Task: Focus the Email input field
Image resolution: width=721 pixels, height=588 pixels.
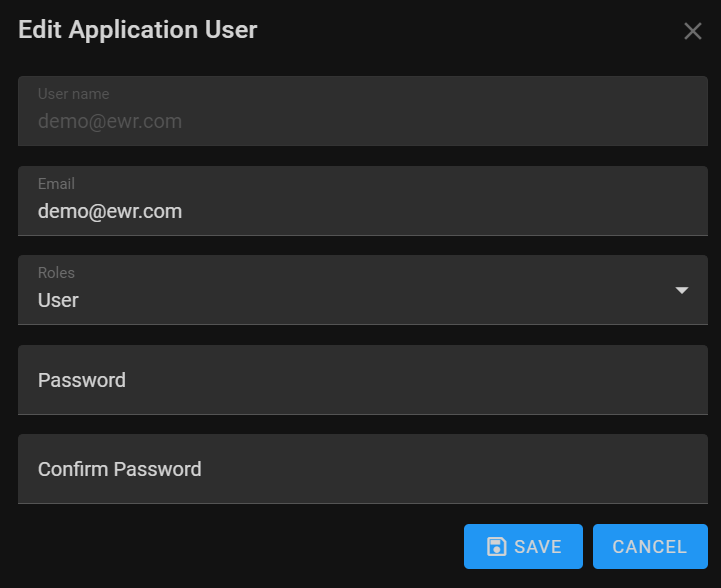Action: pyautogui.click(x=363, y=201)
